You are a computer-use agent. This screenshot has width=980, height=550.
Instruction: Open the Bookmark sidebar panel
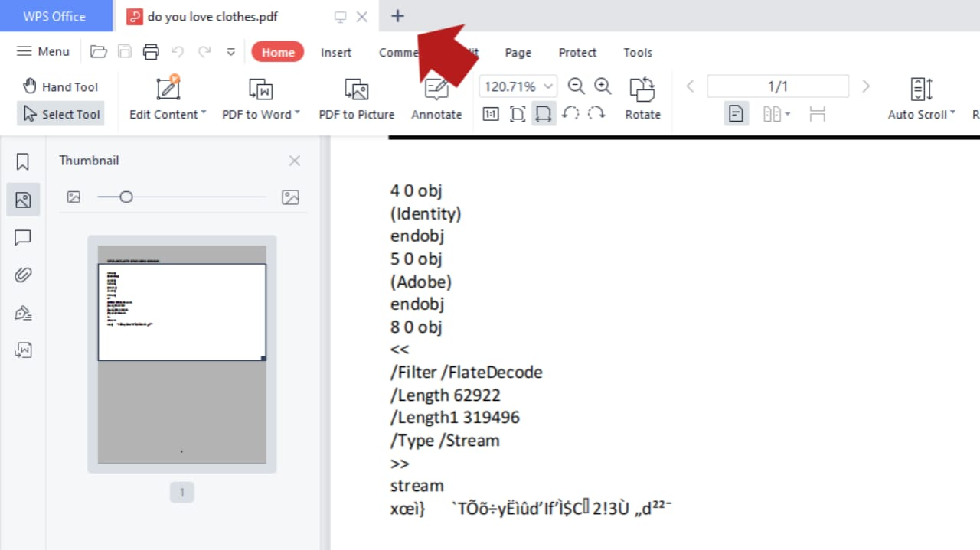click(23, 161)
